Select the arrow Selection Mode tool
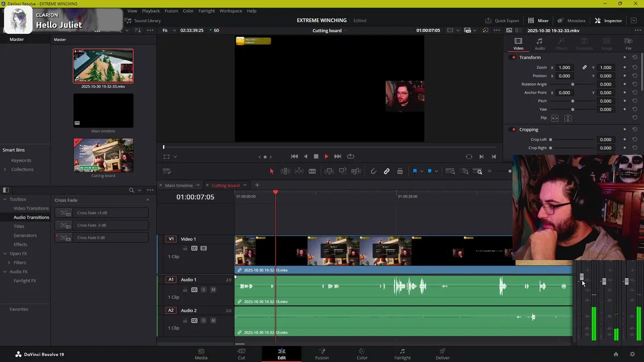 [x=272, y=171]
